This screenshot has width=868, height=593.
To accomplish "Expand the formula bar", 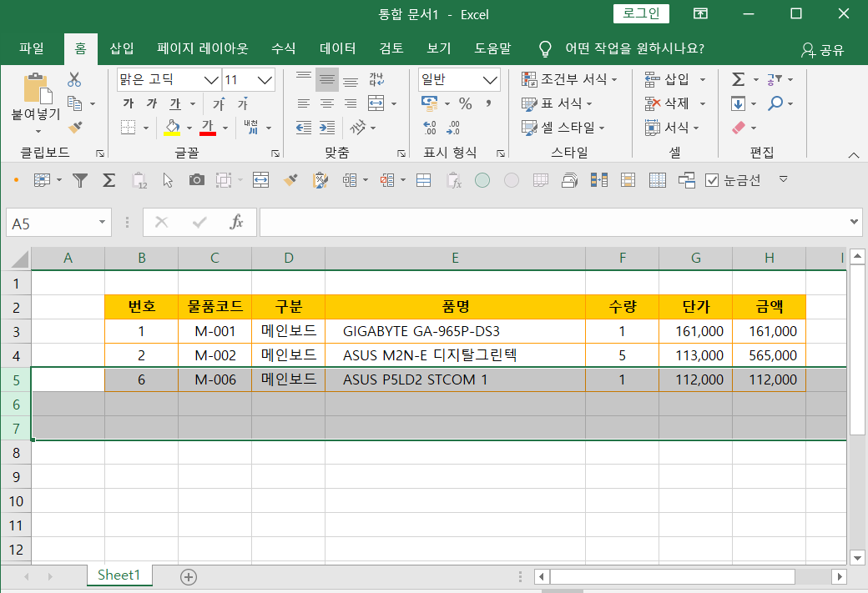I will click(x=854, y=222).
